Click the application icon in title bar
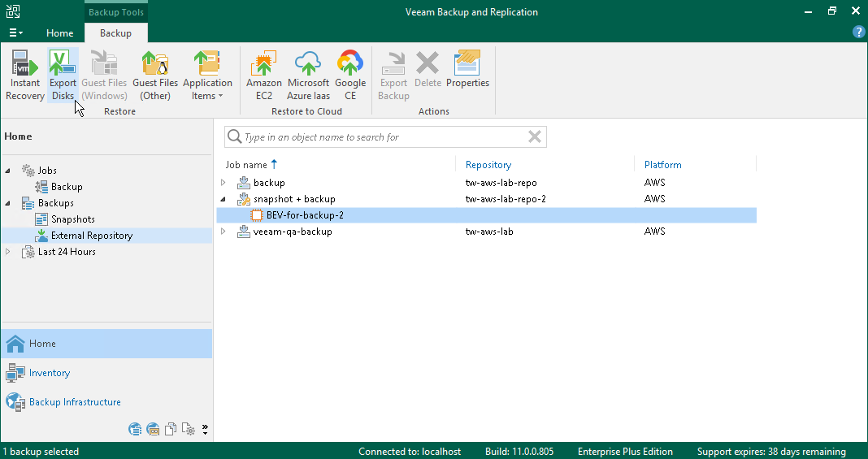868x459 pixels. click(x=13, y=11)
